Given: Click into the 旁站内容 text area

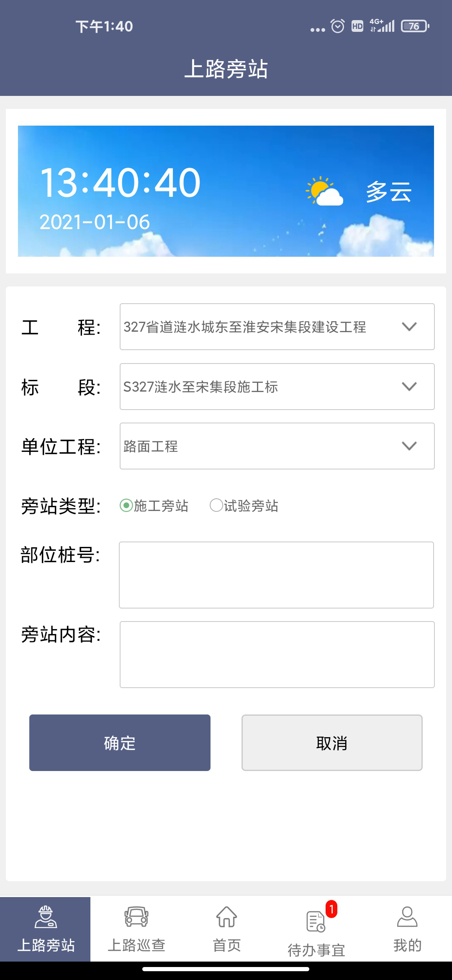Looking at the screenshot, I should (x=277, y=654).
